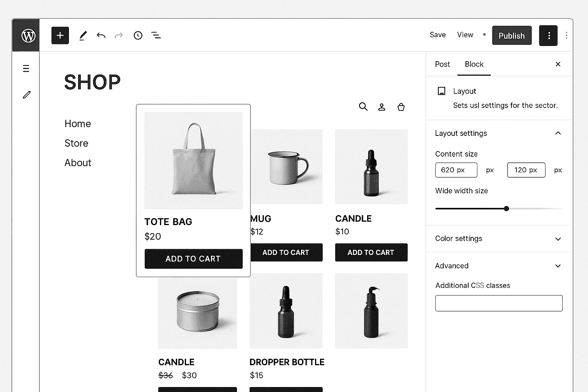588x392 pixels.
Task: Click the Additional CSS classes input field
Action: coord(498,303)
